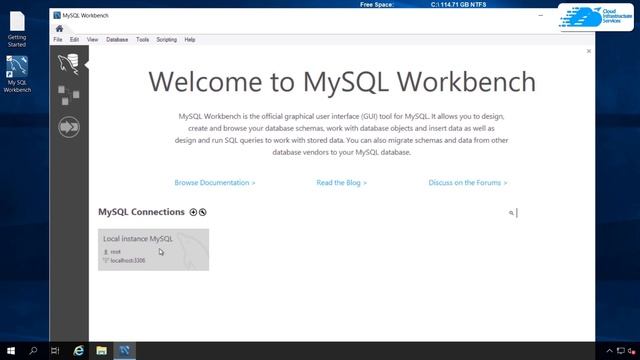Click the localhost:3306 text on connection tile

128,260
